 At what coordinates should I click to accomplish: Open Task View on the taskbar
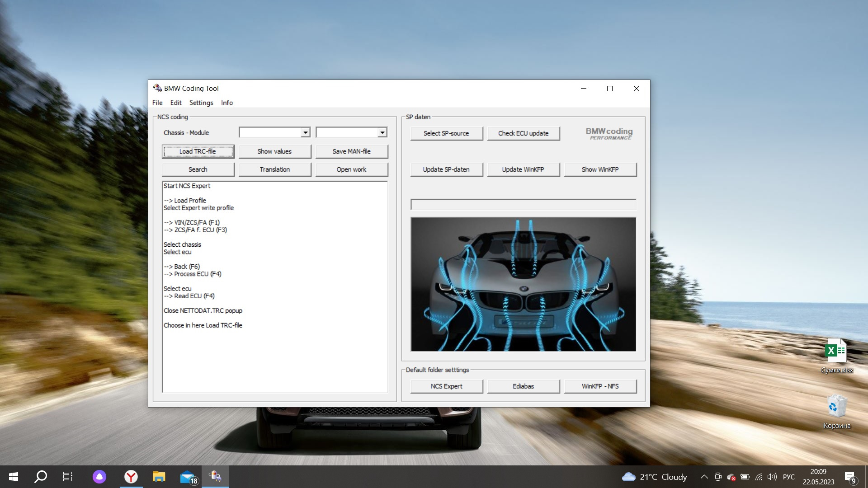point(68,477)
